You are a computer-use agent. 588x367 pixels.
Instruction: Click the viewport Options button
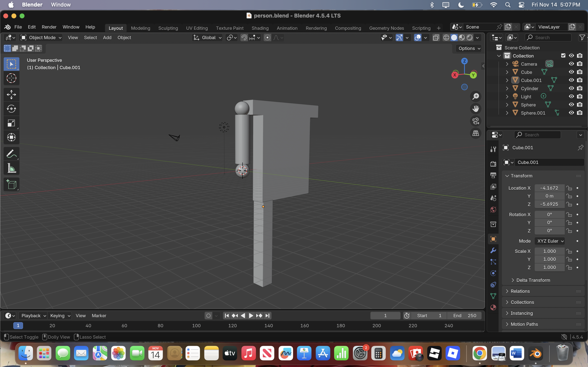pyautogui.click(x=469, y=48)
